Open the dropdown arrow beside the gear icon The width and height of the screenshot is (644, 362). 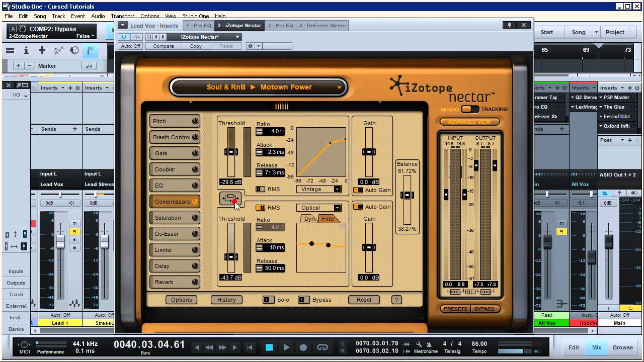pos(259,46)
